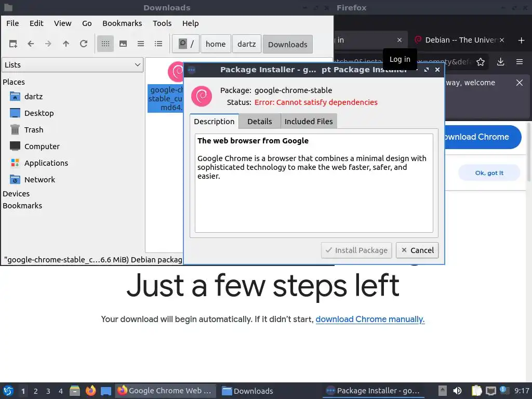The image size is (532, 399).
Task: Switch to workspace 4
Action: coord(60,391)
